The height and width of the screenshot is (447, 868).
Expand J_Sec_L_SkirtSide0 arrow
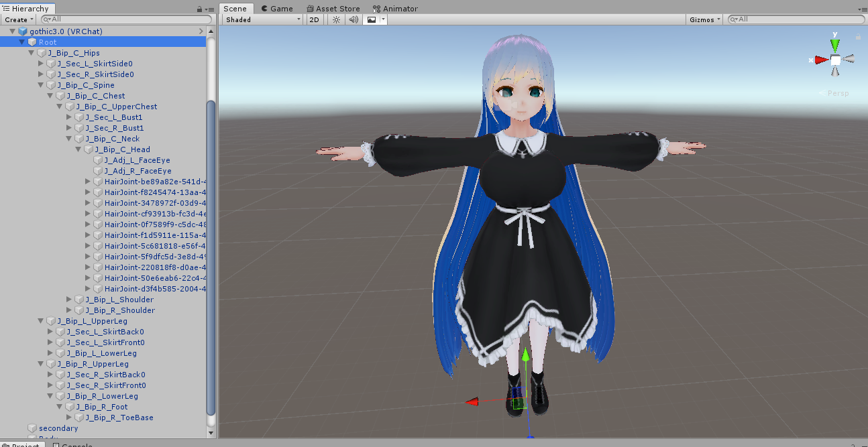pos(41,64)
